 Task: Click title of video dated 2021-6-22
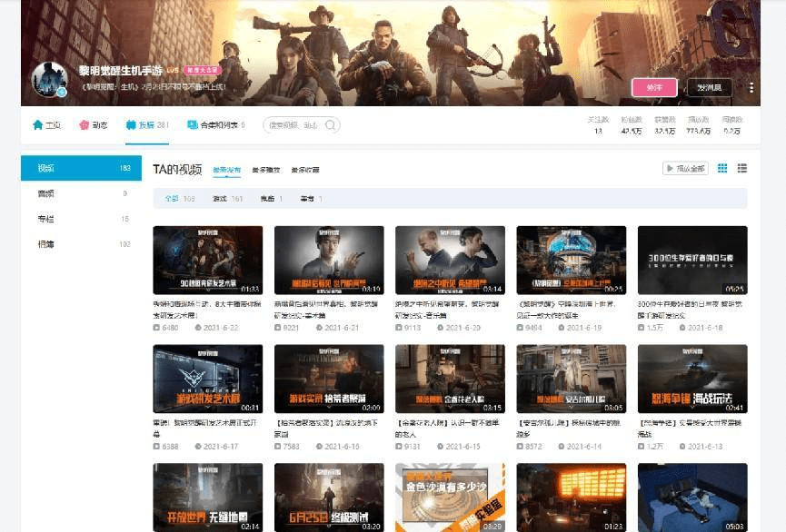207,310
